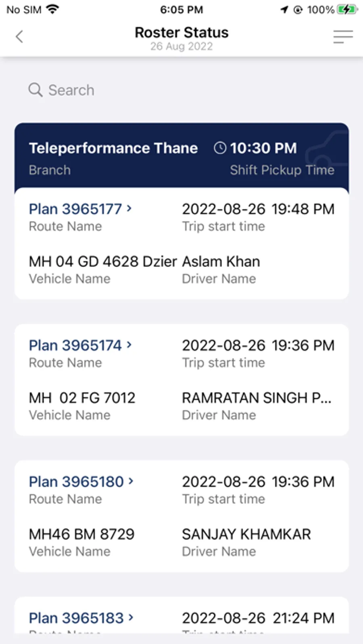Open Plan 3965177 route link

click(x=75, y=209)
